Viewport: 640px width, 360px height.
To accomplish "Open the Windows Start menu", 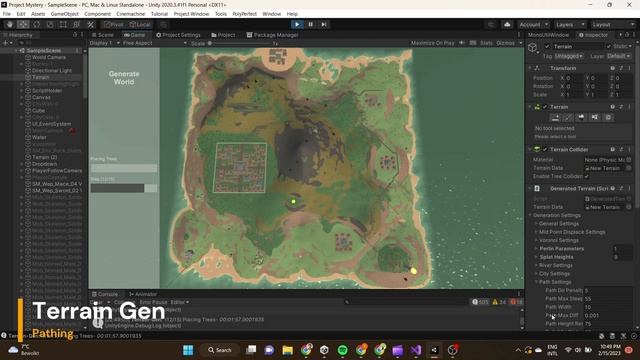I will coord(188,350).
